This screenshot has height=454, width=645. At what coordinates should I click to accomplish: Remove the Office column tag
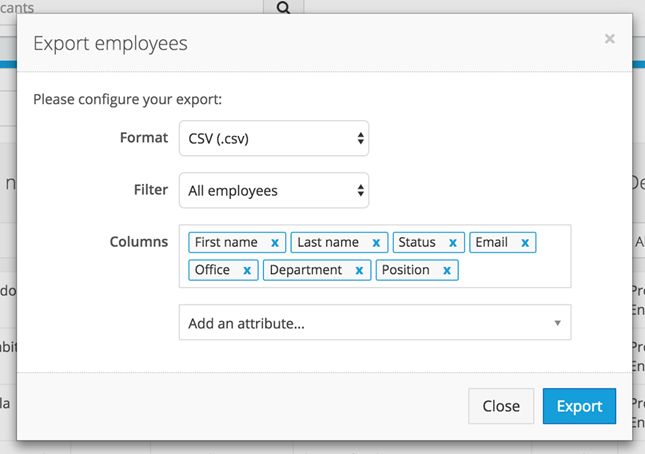pos(246,271)
